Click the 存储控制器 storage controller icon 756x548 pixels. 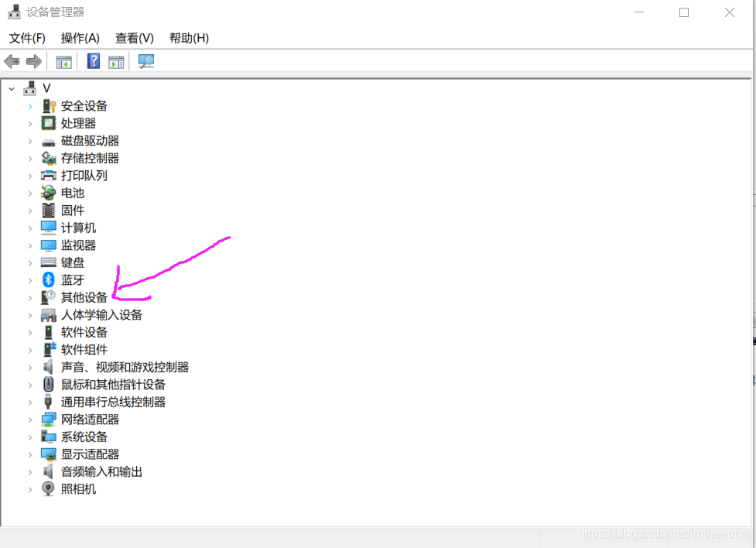coord(49,158)
